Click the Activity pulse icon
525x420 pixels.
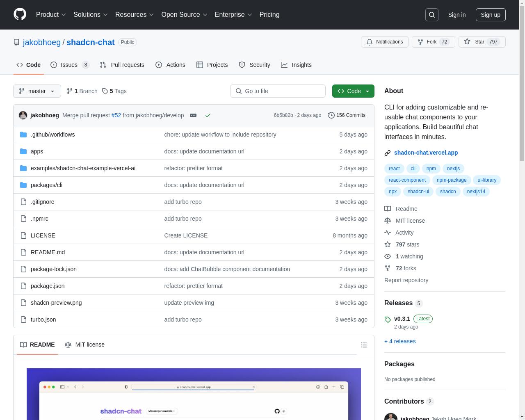coord(388,233)
